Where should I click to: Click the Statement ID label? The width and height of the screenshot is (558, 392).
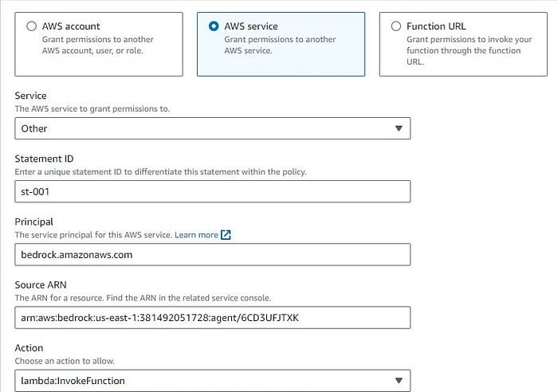click(x=44, y=159)
